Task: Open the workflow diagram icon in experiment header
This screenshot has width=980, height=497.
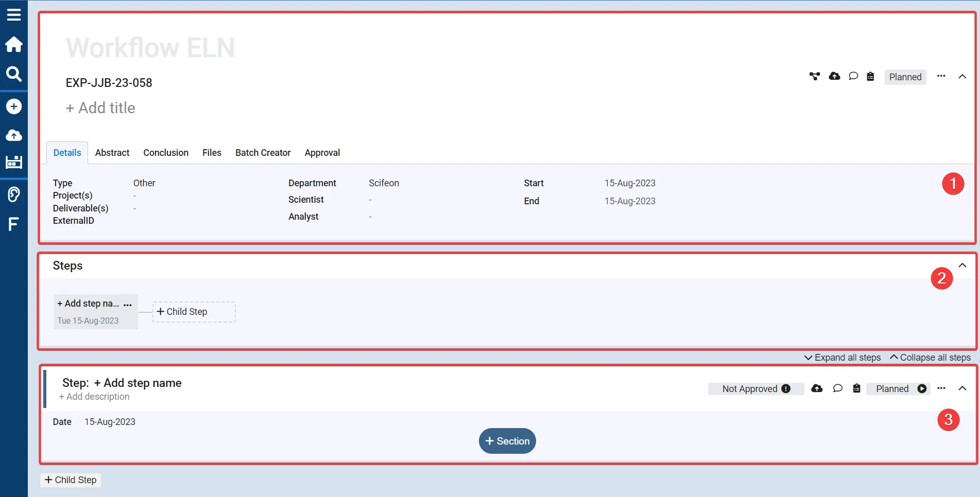Action: click(x=814, y=77)
